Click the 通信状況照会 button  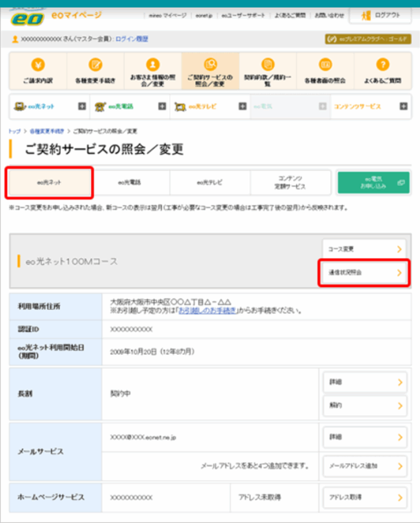[364, 273]
